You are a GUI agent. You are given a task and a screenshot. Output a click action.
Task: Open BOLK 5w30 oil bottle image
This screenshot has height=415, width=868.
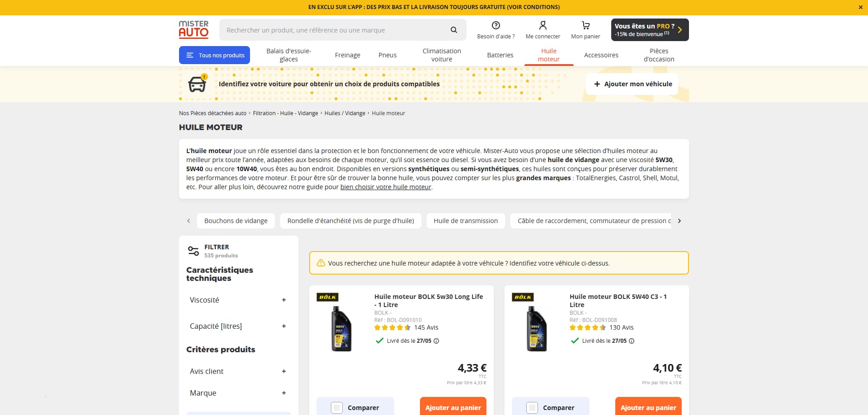click(x=341, y=329)
